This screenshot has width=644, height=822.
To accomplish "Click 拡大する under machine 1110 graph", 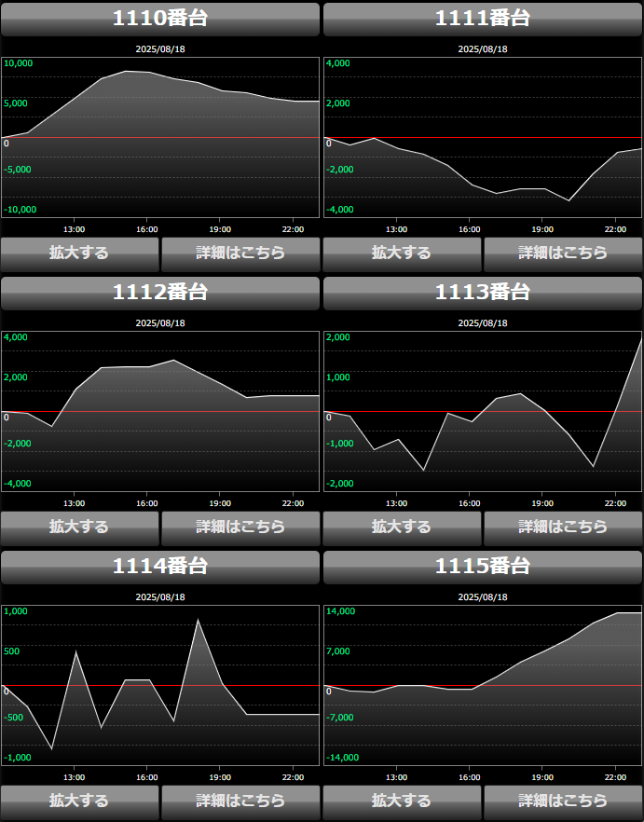I will [x=79, y=254].
